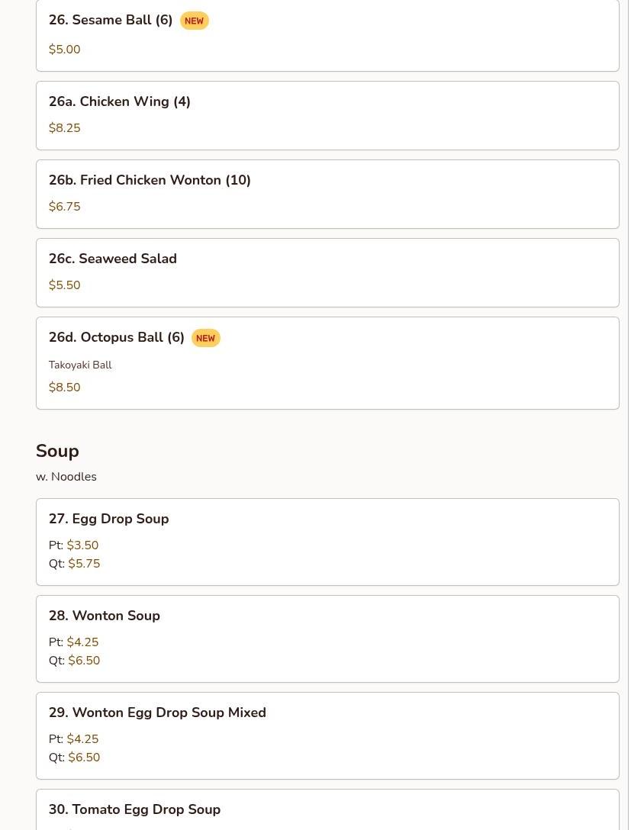The width and height of the screenshot is (644, 830).
Task: Open 30. Tomato Egg Drop Soup item
Action: pos(327,810)
